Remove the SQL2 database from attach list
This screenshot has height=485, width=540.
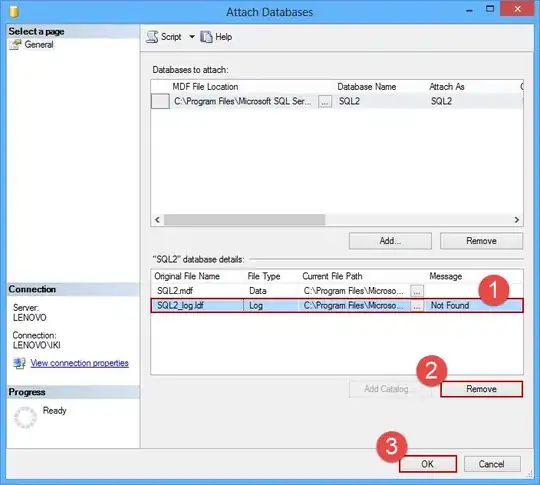(x=481, y=241)
